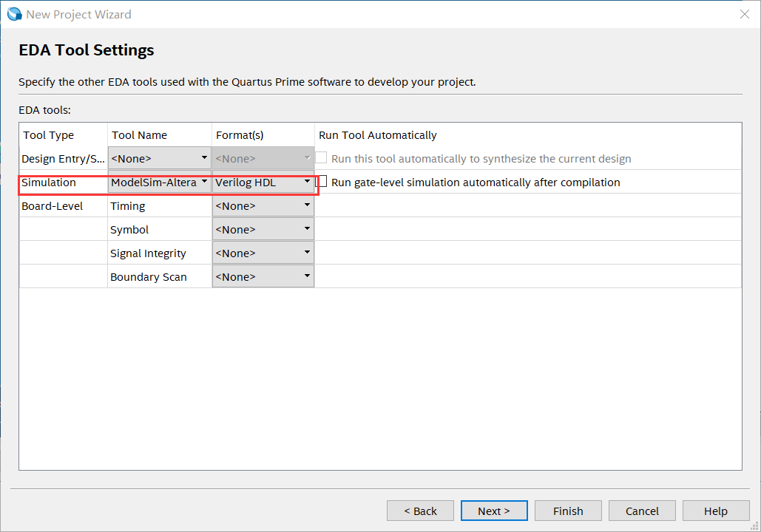Image resolution: width=761 pixels, height=532 pixels.
Task: Open the Symbol format dropdown
Action: pos(263,229)
